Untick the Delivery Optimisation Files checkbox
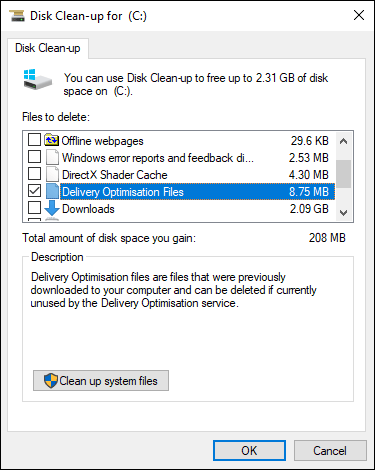375x470 pixels. (34, 191)
